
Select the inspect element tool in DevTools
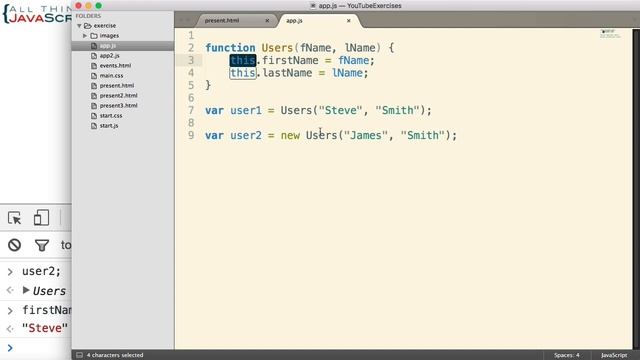(x=14, y=218)
